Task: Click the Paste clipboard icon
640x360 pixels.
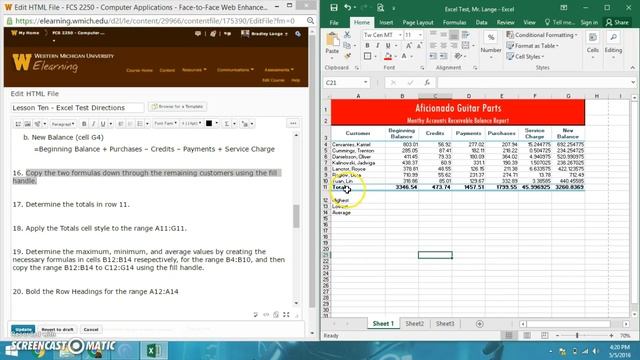Action: tap(332, 40)
